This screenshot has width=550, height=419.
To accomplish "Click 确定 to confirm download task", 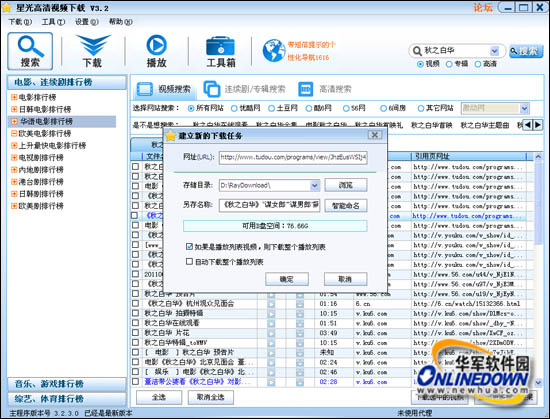I will point(287,279).
